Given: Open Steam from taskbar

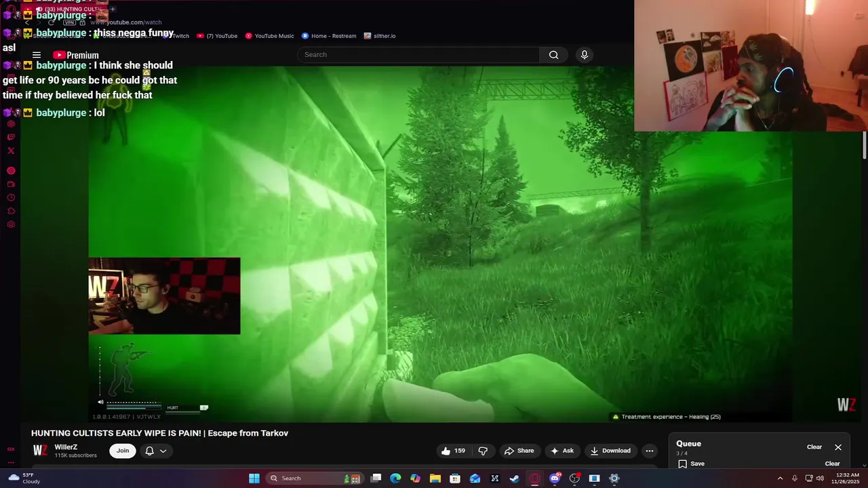Looking at the screenshot, I should click(515, 479).
